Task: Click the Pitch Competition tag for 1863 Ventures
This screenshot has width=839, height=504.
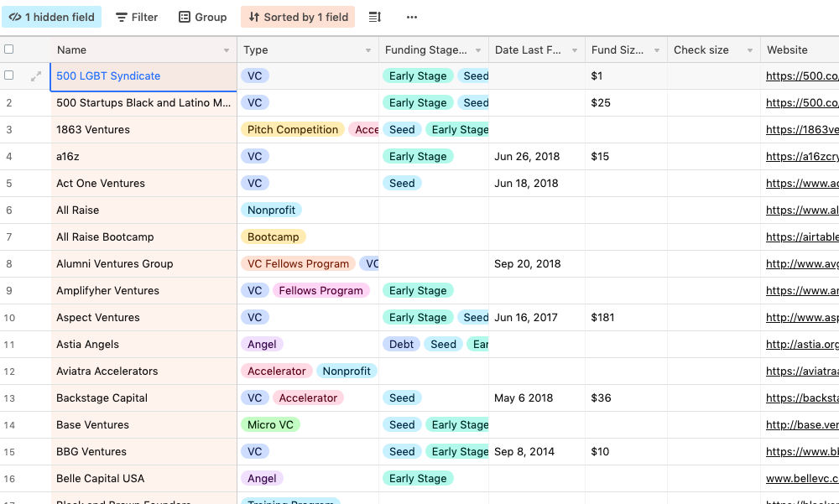Action: 293,129
